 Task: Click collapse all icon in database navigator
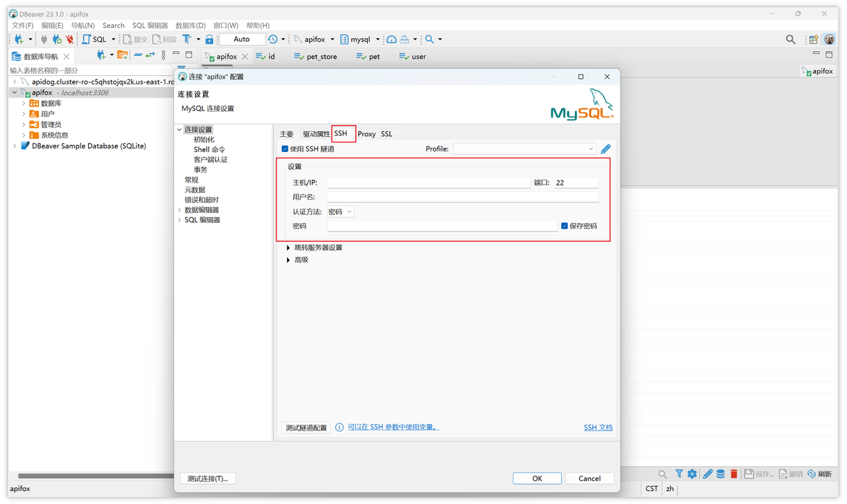coord(138,56)
